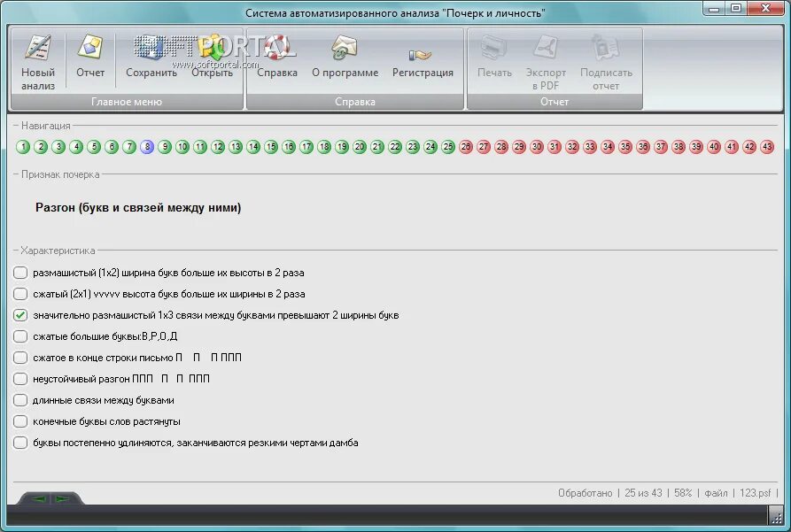Jump to navigation step 21
Image resolution: width=791 pixels, height=532 pixels.
click(x=377, y=147)
